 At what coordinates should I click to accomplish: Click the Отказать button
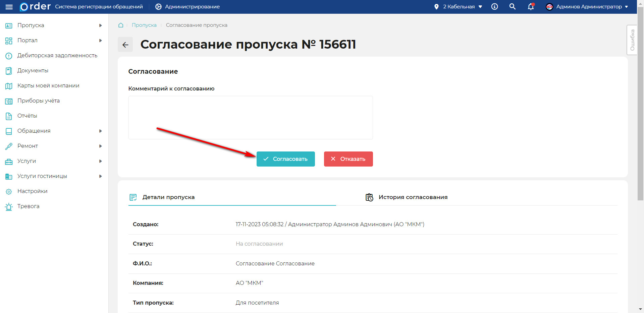click(x=348, y=159)
